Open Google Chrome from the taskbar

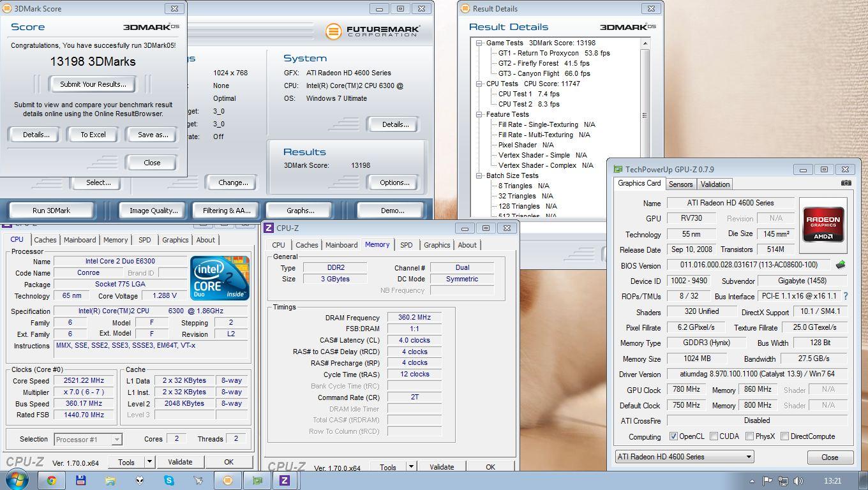(x=51, y=480)
